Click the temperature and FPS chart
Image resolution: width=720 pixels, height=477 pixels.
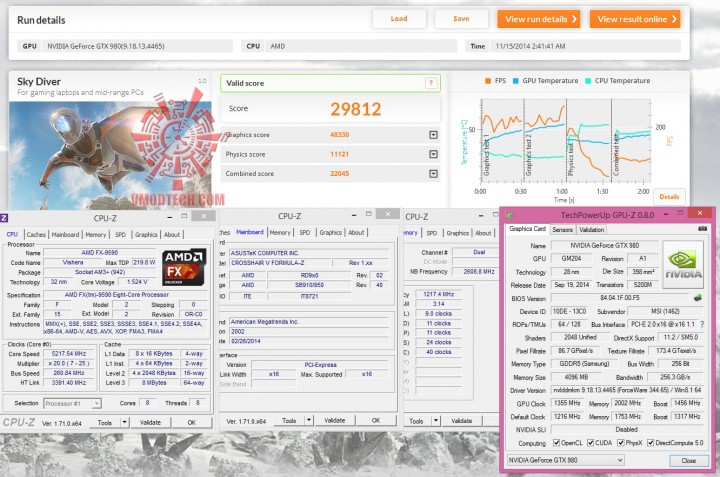click(x=565, y=140)
